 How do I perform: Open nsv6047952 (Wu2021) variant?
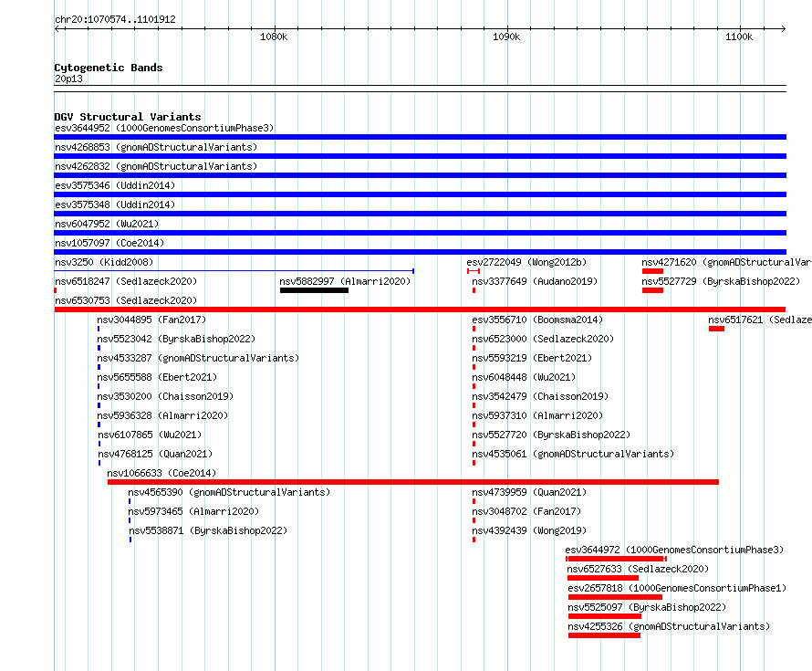click(107, 224)
